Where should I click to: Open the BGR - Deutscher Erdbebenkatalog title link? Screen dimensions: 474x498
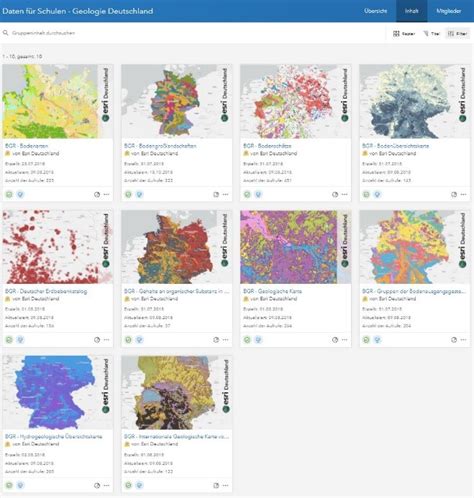[46, 291]
